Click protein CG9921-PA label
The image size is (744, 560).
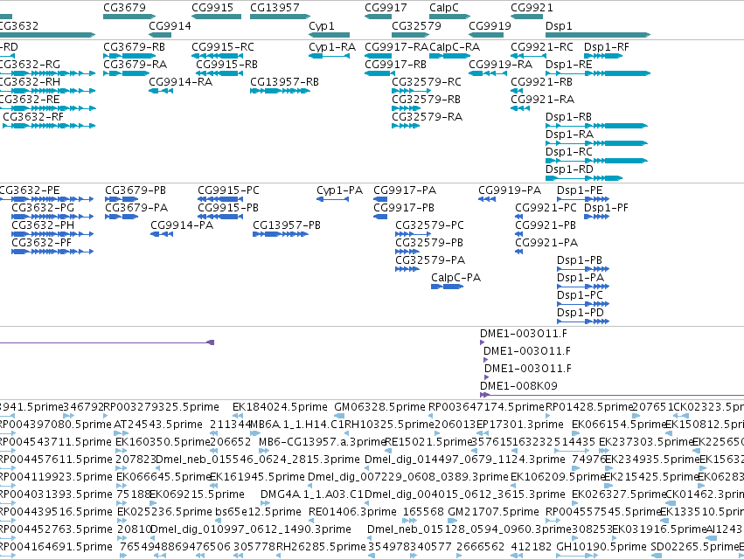pos(546,243)
